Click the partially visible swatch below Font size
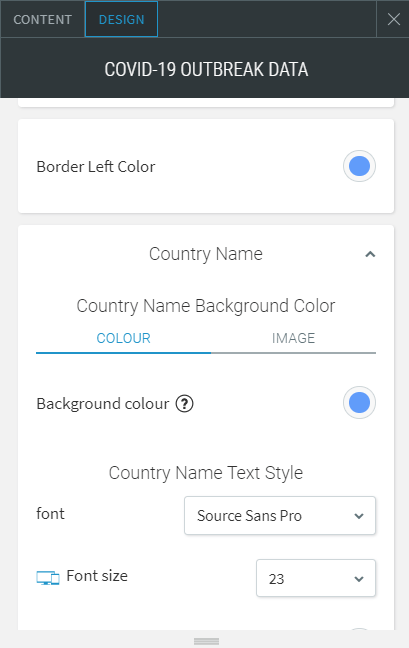The height and width of the screenshot is (648, 409). click(359, 629)
